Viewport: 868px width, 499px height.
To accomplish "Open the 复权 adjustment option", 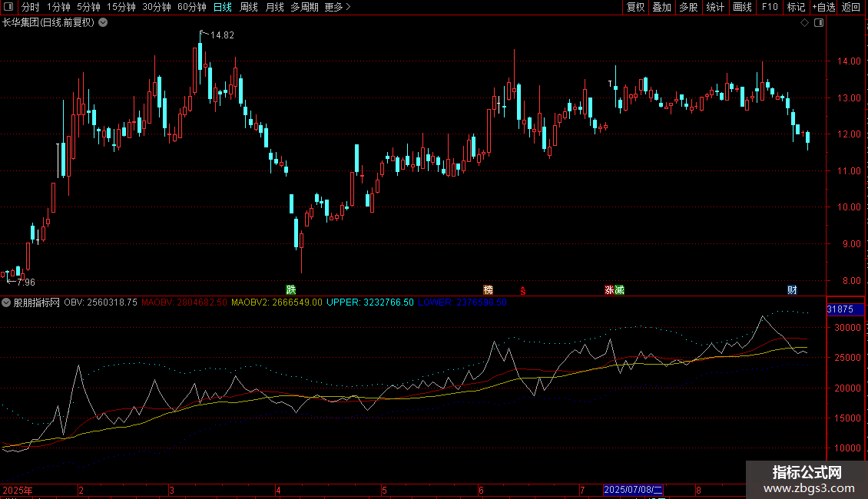I will click(635, 7).
